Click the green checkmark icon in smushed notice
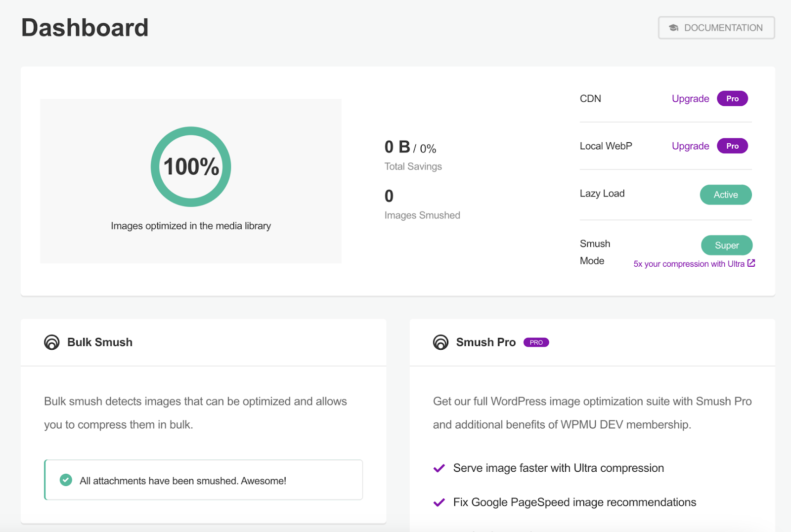This screenshot has width=791, height=532. pos(66,480)
